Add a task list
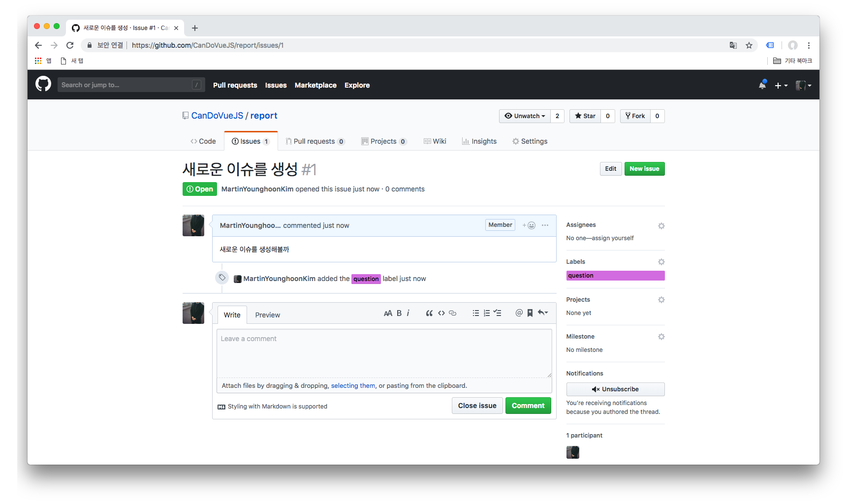The width and height of the screenshot is (847, 504). [498, 313]
